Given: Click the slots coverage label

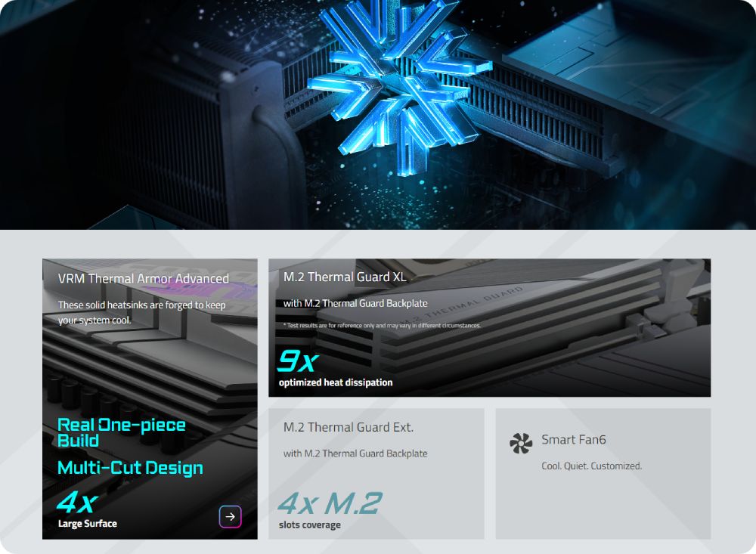Looking at the screenshot, I should (309, 525).
